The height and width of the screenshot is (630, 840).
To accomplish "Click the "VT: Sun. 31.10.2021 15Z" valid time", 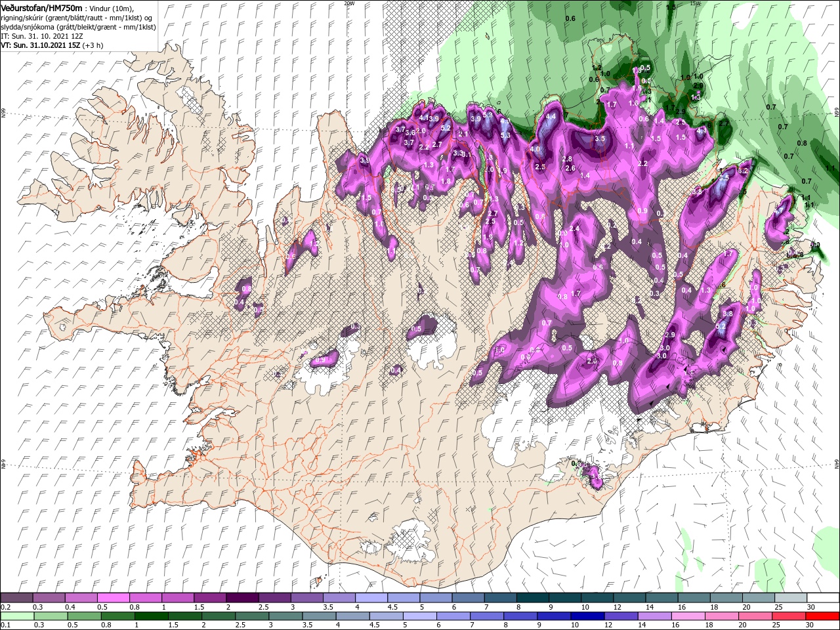I will pos(41,45).
